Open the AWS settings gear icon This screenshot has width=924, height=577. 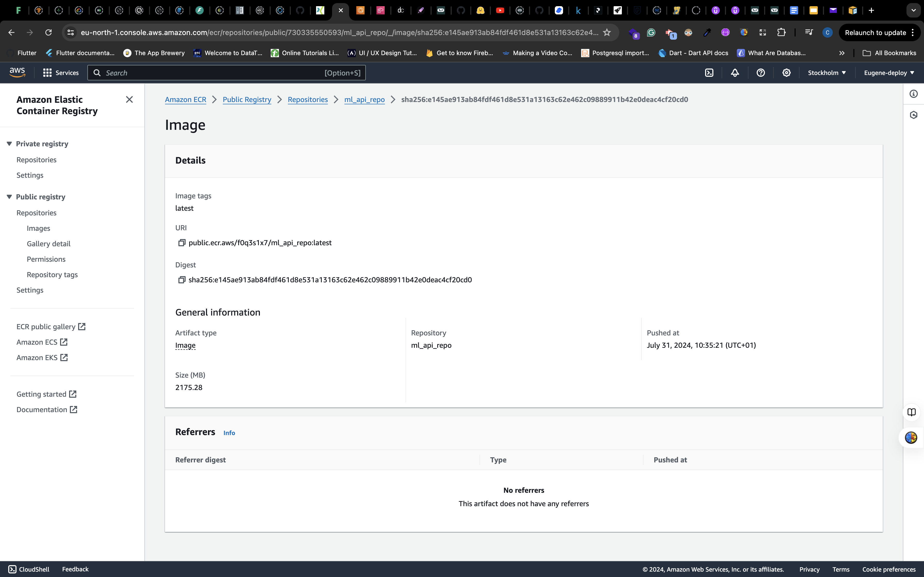point(786,73)
